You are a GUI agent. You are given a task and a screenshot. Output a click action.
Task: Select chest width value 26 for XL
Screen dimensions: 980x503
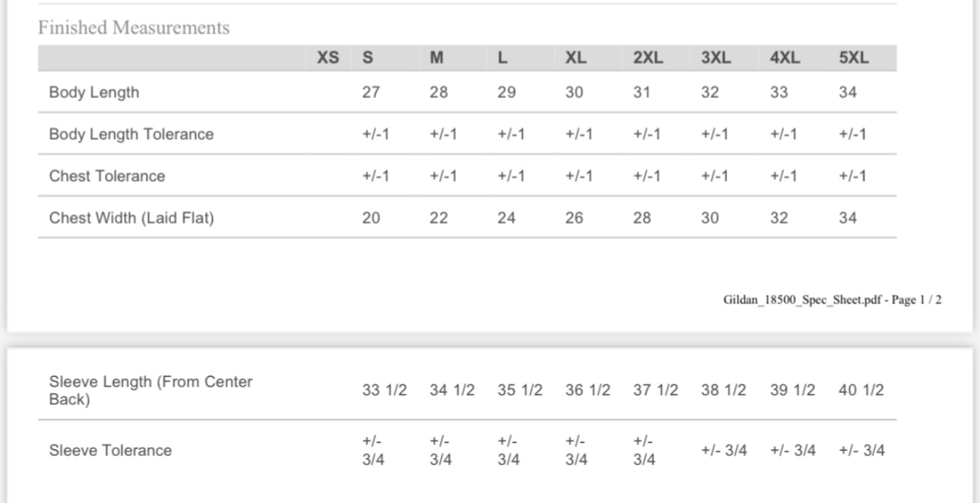(574, 219)
